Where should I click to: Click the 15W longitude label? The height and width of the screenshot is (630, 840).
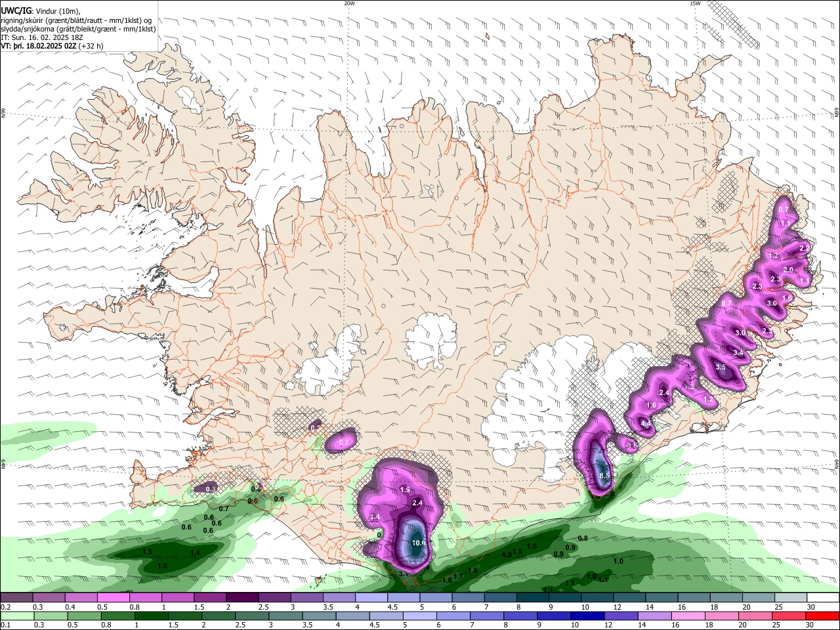tap(695, 3)
